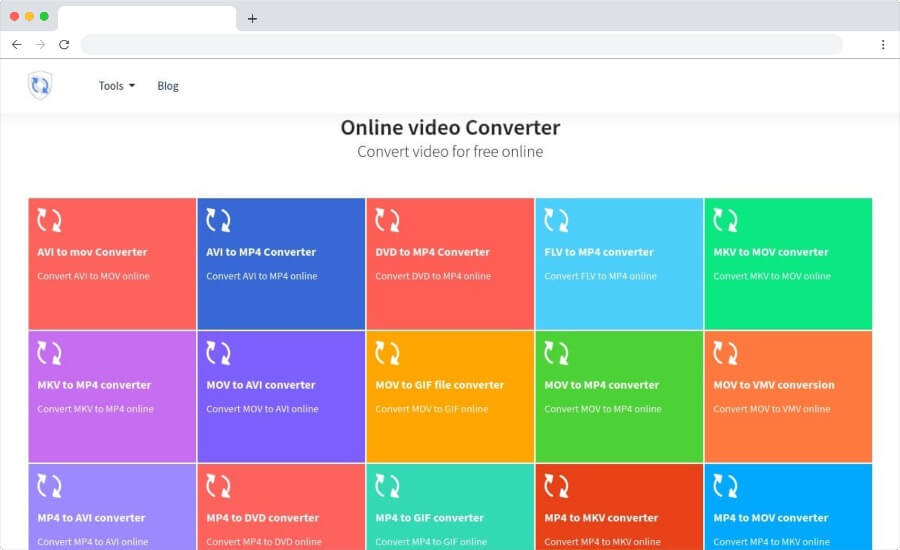Open AVI to MP4 Converter link
Screen dimensions: 900x550
(261, 252)
